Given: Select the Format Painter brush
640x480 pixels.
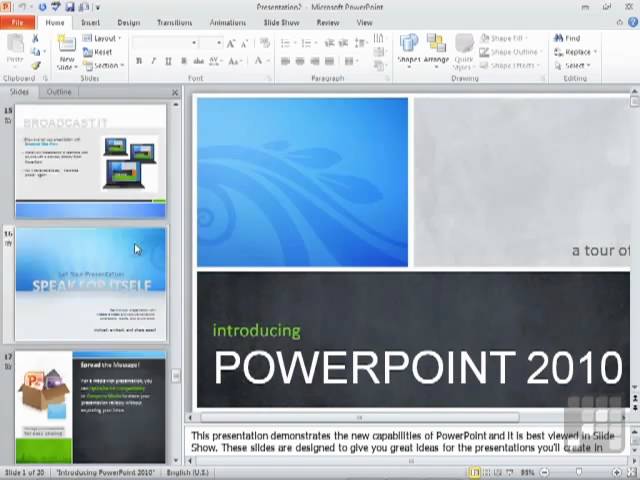Looking at the screenshot, I should coord(36,65).
